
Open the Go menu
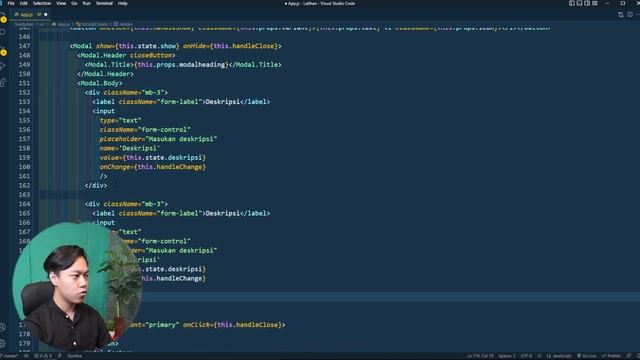click(x=74, y=3)
